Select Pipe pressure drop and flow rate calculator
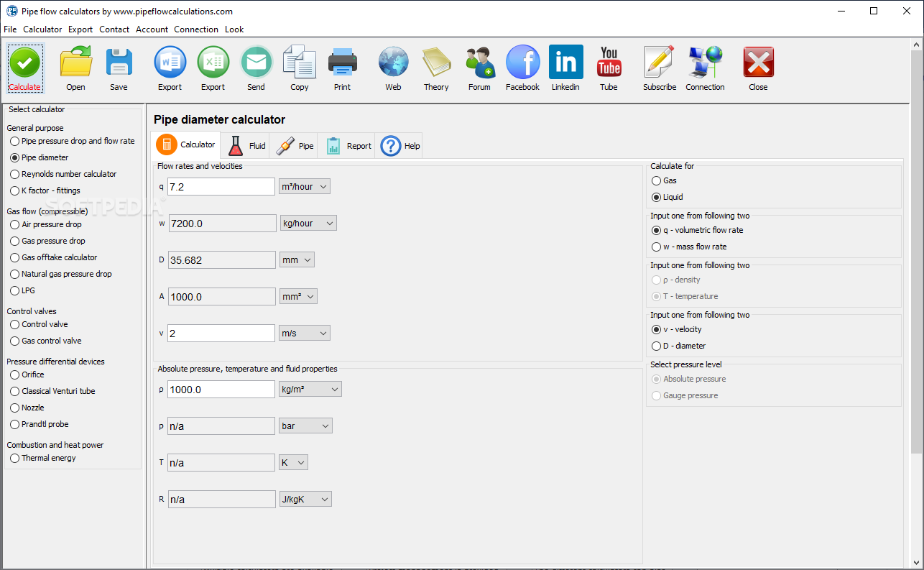924x570 pixels. (x=73, y=141)
